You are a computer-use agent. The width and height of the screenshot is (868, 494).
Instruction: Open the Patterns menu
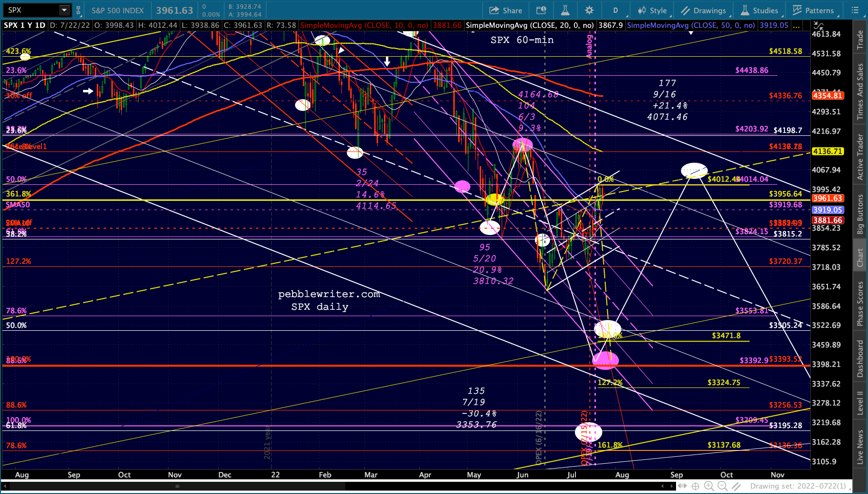pos(813,10)
